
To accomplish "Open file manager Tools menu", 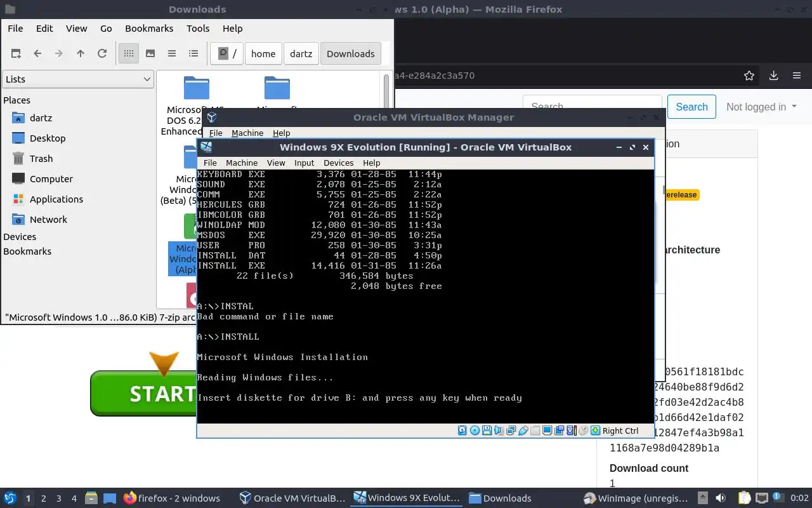I will [198, 28].
